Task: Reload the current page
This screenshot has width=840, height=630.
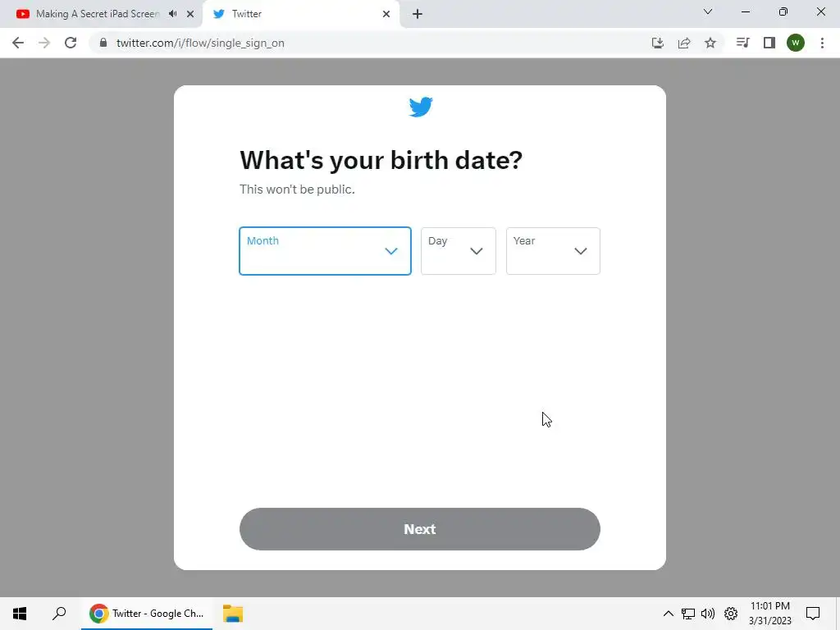Action: 71,43
